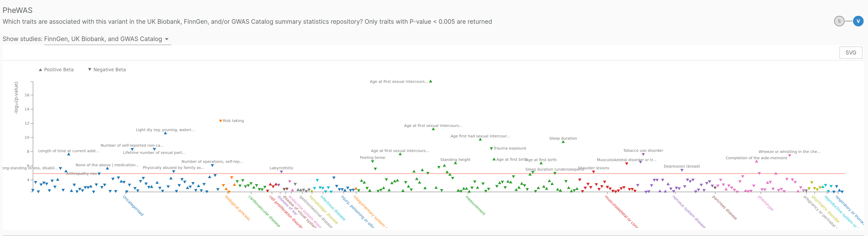Click the pregnancy or perinatal label
The width and height of the screenshot is (868, 236).
click(x=821, y=211)
